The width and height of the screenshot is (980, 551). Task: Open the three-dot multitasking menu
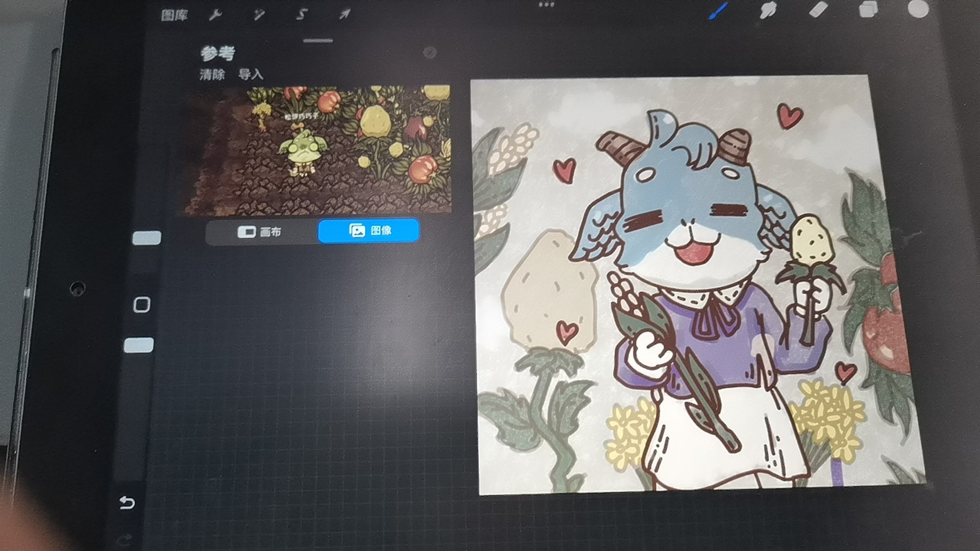[x=546, y=5]
